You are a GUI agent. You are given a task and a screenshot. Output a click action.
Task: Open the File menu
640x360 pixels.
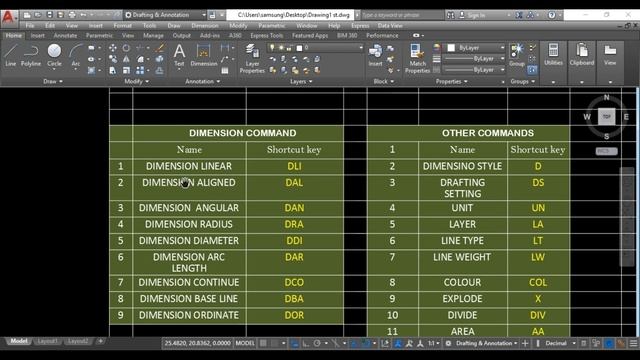[x=30, y=25]
